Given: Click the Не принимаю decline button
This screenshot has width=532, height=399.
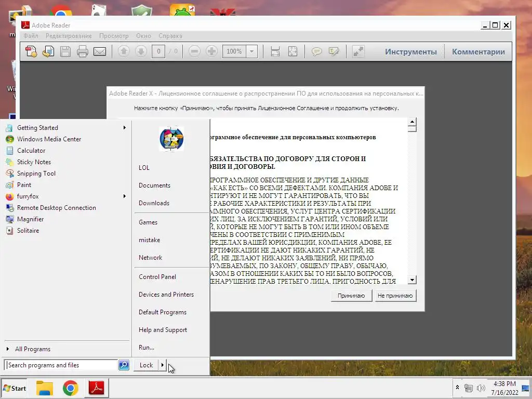Looking at the screenshot, I should (395, 296).
